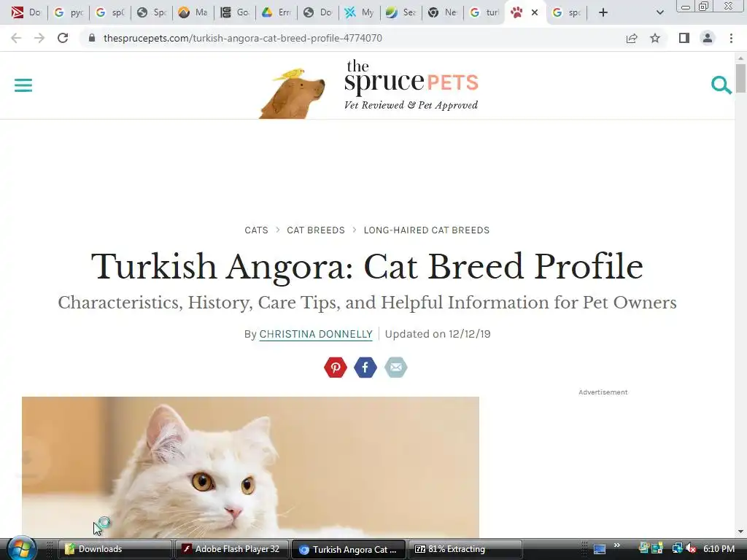Open Long-Haired Cat Breeds breadcrumb

[426, 230]
